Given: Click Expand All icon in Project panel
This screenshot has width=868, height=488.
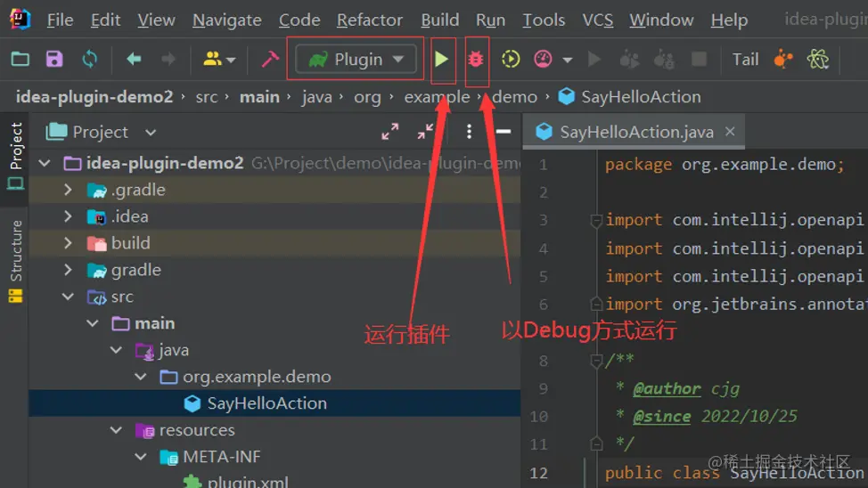Looking at the screenshot, I should (x=389, y=132).
